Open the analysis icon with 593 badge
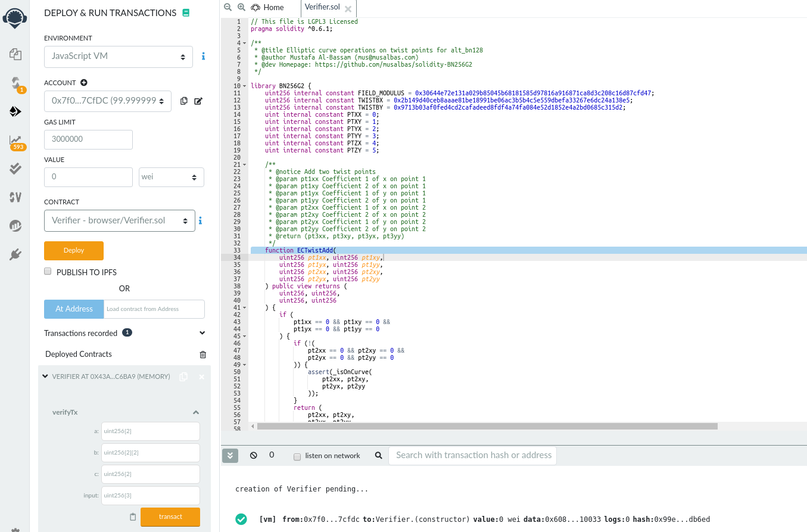This screenshot has width=807, height=532. (x=16, y=141)
